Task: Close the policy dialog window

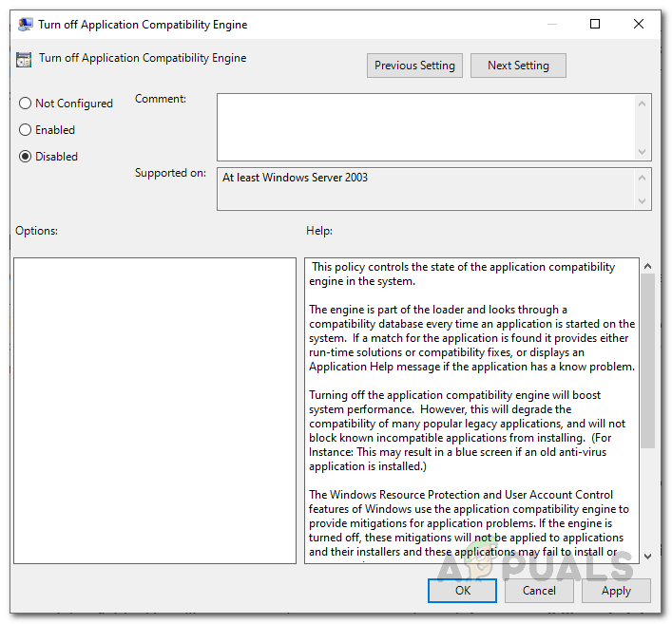Action: (639, 24)
